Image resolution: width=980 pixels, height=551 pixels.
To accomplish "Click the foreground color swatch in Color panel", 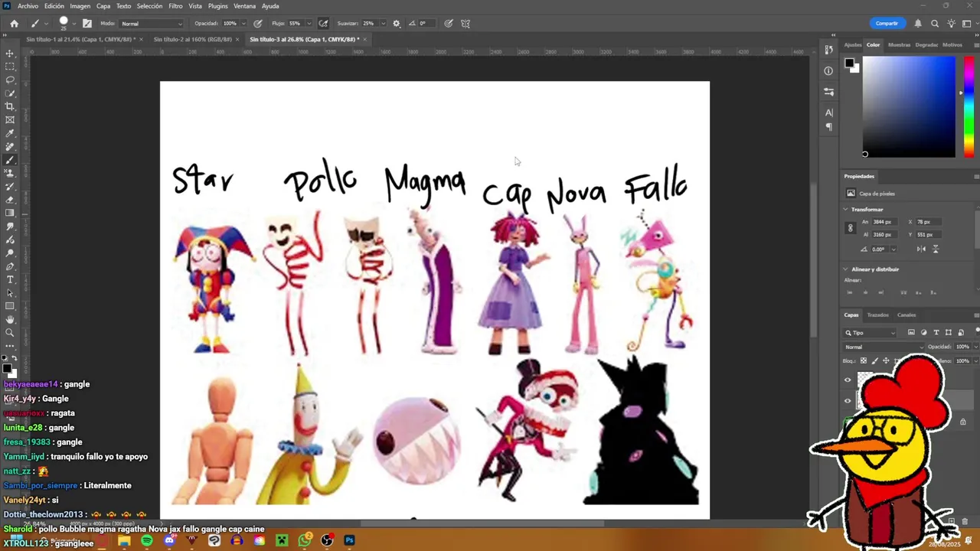I will (x=849, y=64).
